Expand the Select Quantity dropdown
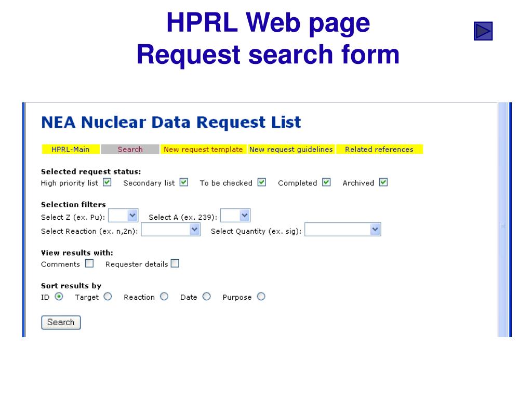This screenshot has height=399, width=532. point(343,230)
